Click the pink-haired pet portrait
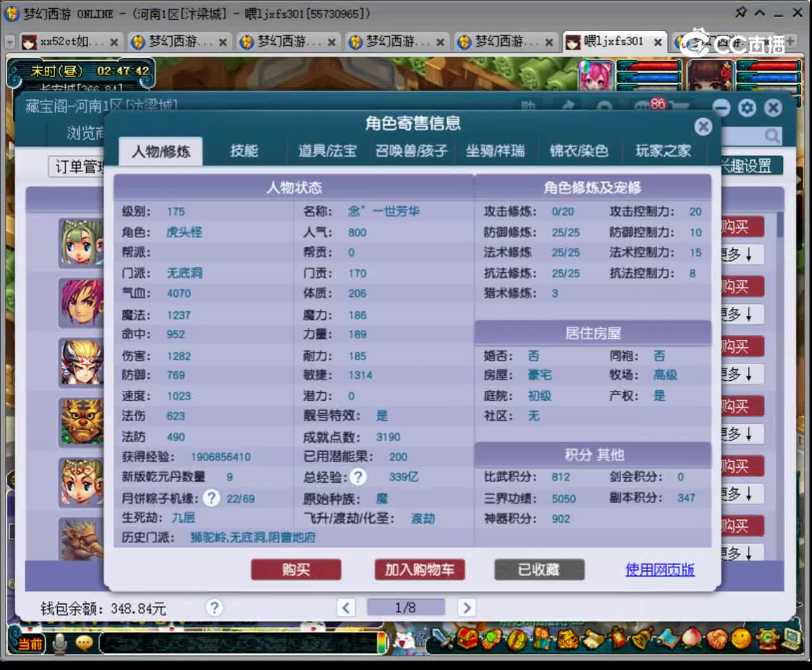This screenshot has height=670, width=812. [596, 76]
